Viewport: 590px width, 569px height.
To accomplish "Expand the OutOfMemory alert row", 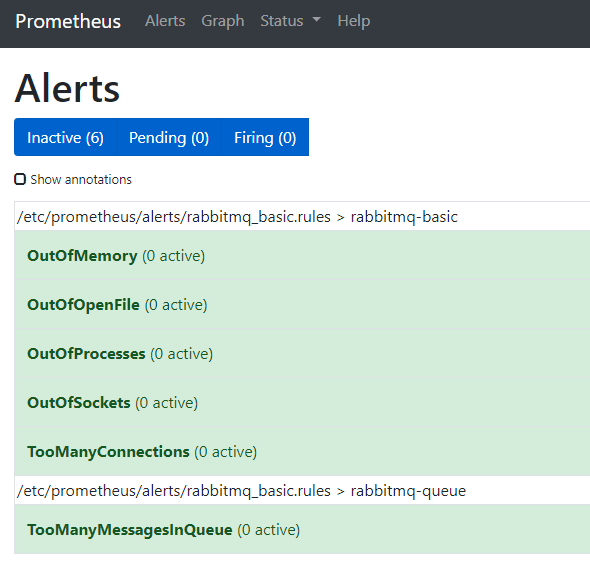I will pos(302,255).
